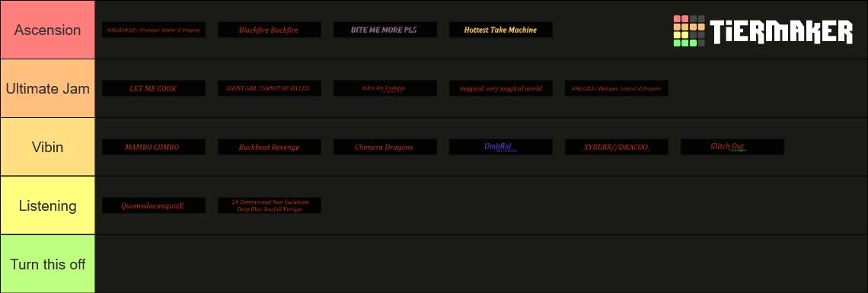Screen dimensions: 868x293
Task: Select the Turn this off tier label
Action: pos(48,264)
